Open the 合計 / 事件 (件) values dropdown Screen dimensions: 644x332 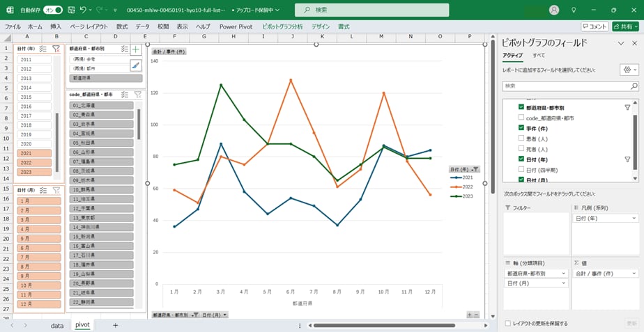coord(635,273)
